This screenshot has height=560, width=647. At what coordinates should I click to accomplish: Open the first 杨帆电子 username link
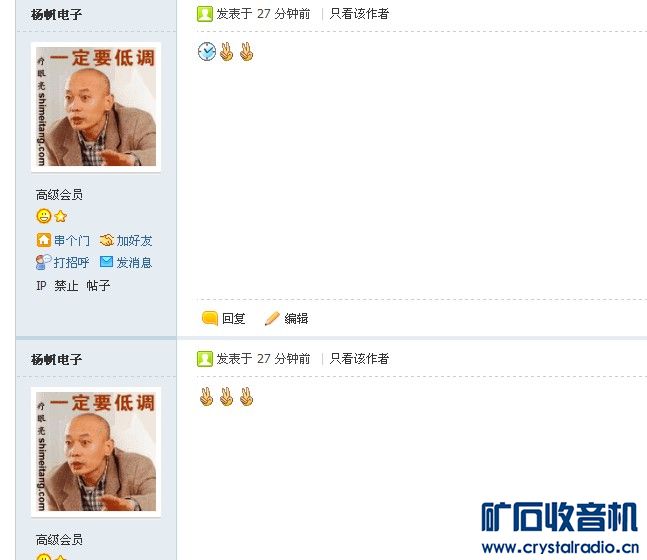(x=57, y=15)
